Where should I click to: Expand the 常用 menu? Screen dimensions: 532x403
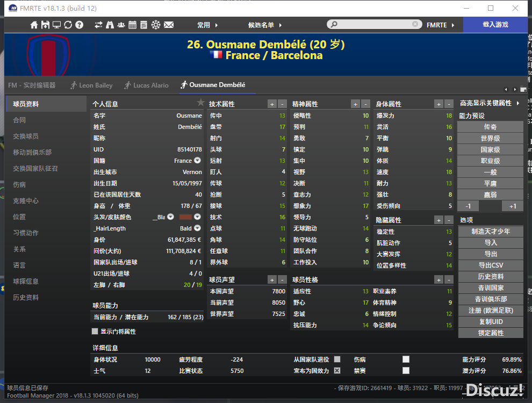coord(207,25)
